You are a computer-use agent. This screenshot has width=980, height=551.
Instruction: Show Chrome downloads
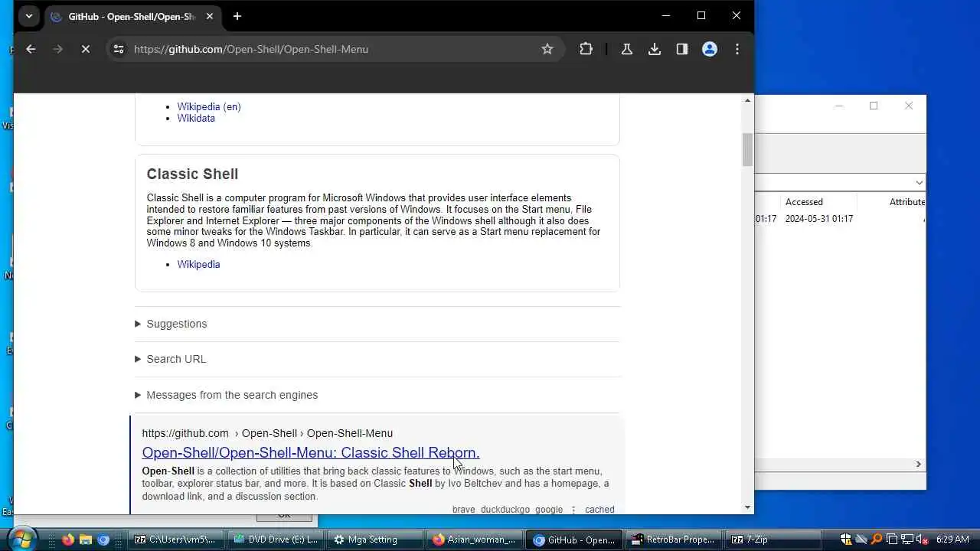[x=655, y=49]
